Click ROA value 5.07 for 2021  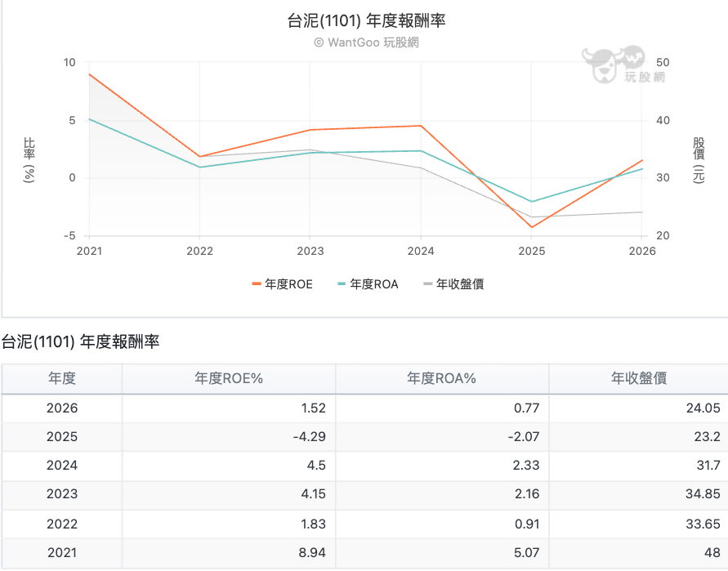pos(526,553)
